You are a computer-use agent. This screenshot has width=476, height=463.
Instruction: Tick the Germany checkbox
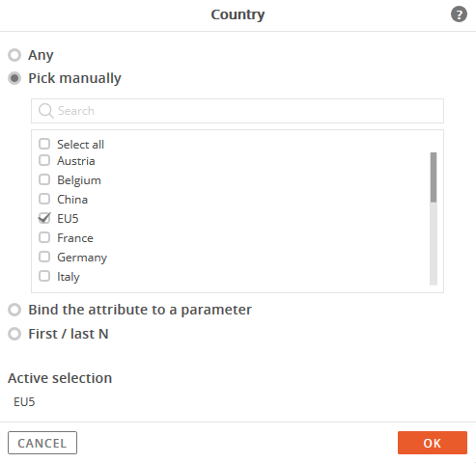[x=44, y=257]
